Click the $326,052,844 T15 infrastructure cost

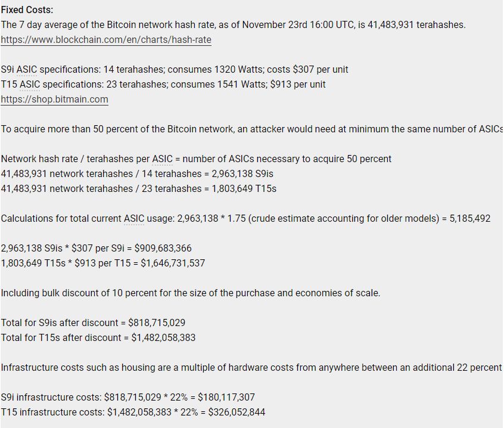coord(237,412)
